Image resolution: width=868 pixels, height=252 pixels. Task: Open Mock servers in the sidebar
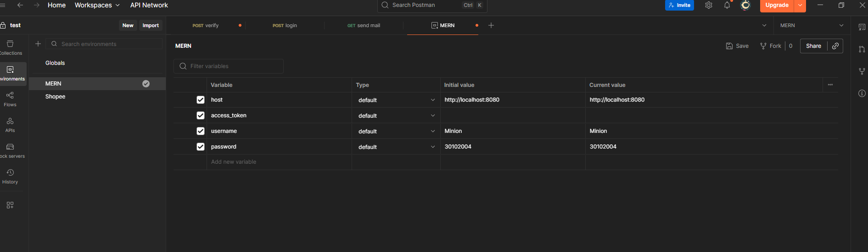coord(10,150)
